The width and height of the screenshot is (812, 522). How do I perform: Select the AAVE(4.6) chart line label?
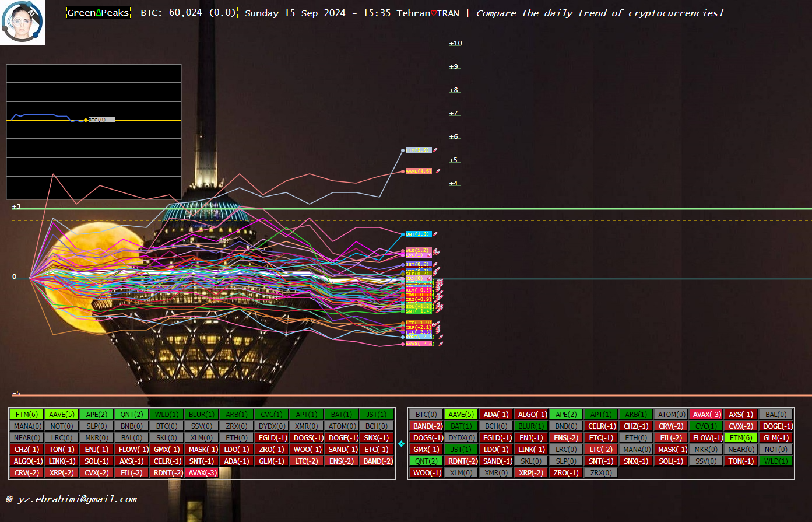point(420,171)
